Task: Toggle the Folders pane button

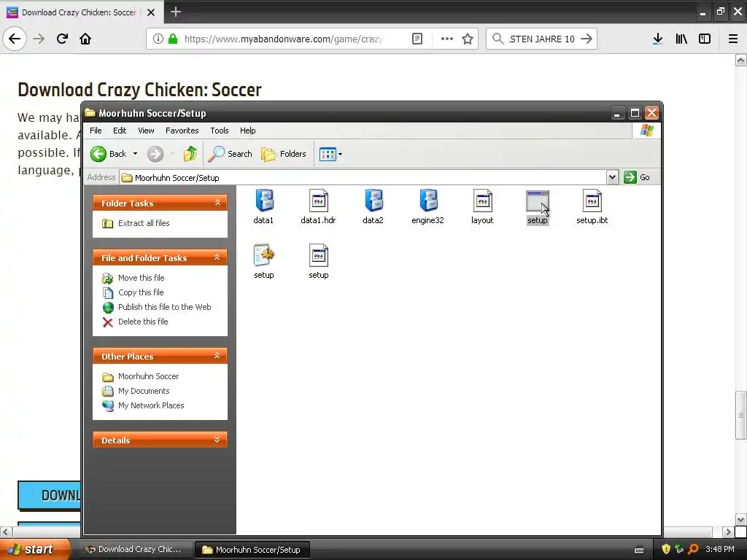Action: pos(284,154)
